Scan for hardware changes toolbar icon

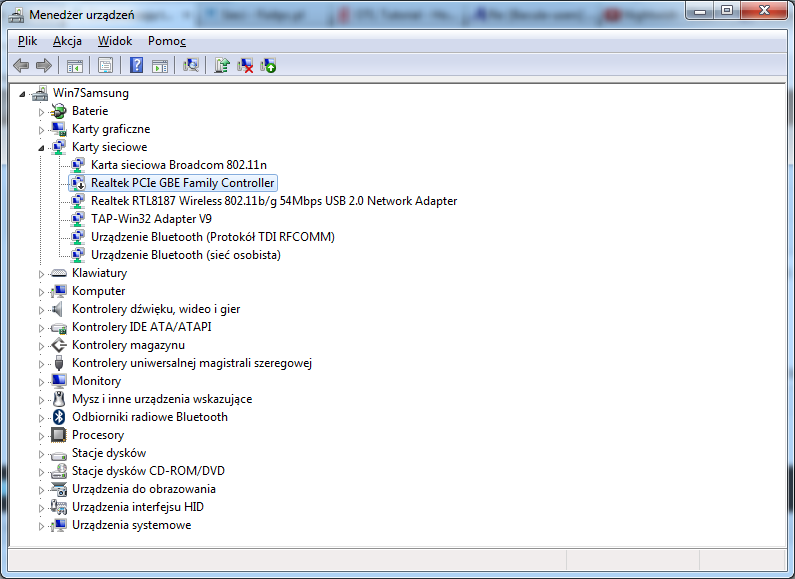(x=191, y=65)
